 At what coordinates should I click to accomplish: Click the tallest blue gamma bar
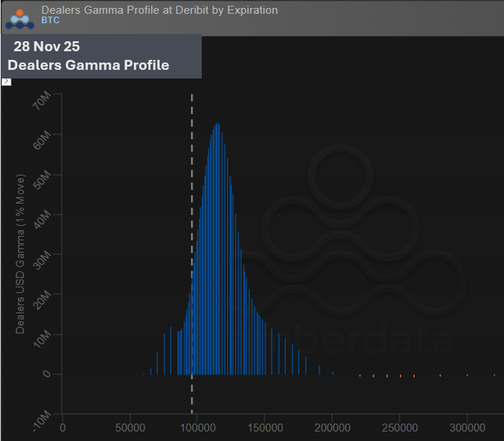click(217, 246)
